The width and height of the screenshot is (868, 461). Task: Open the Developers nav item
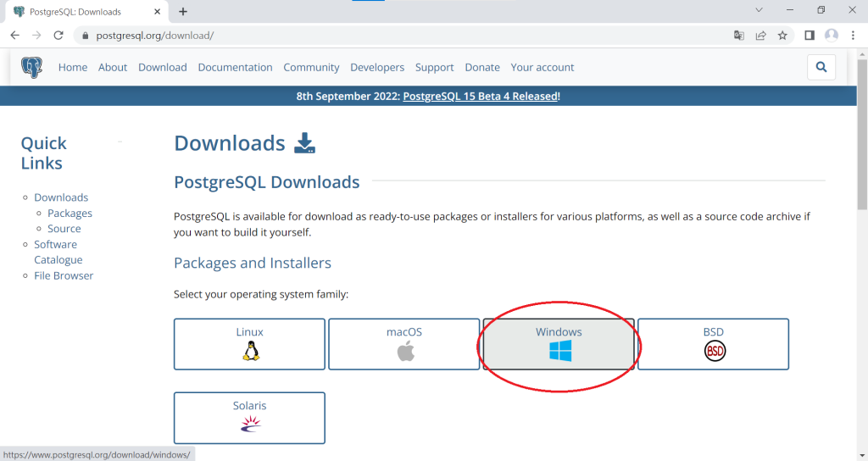click(x=377, y=68)
